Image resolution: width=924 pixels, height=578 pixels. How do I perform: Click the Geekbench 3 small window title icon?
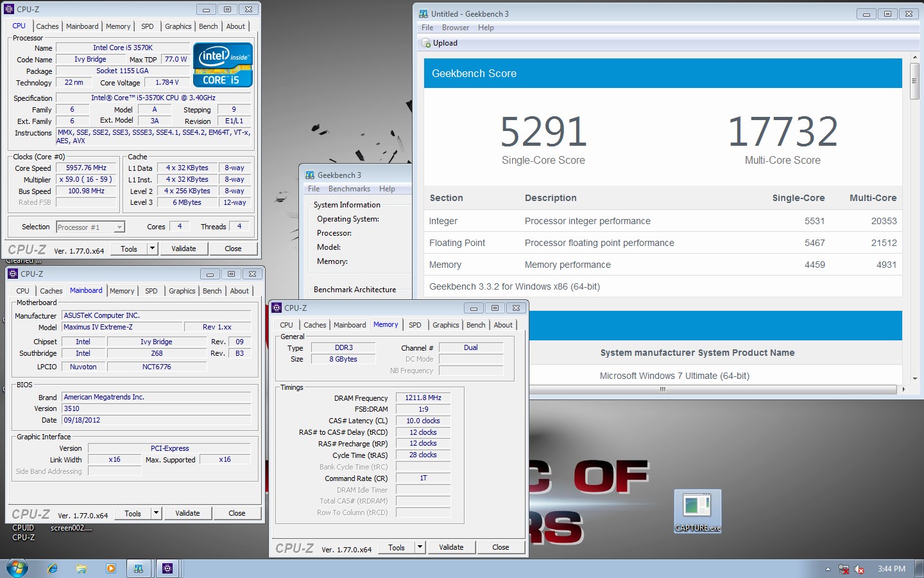coord(310,175)
